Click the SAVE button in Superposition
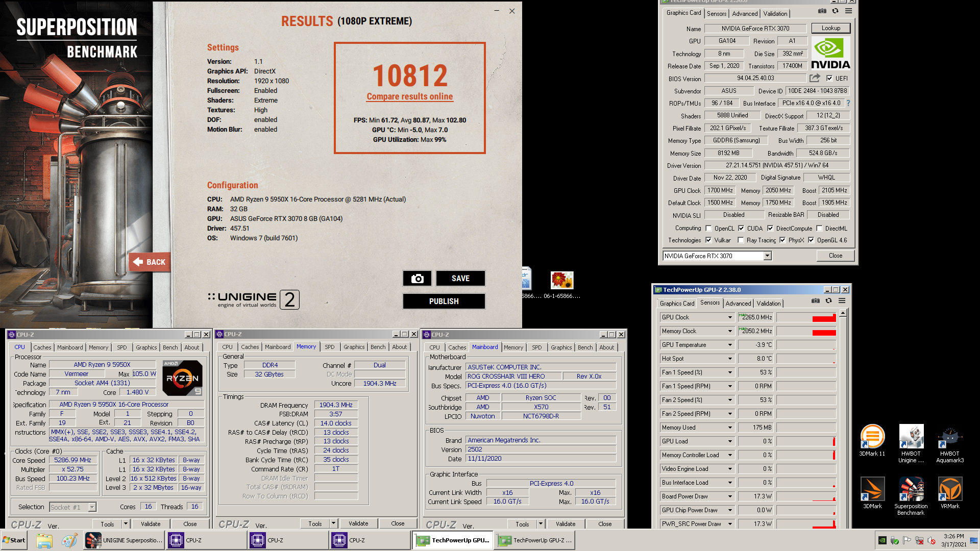 (460, 278)
